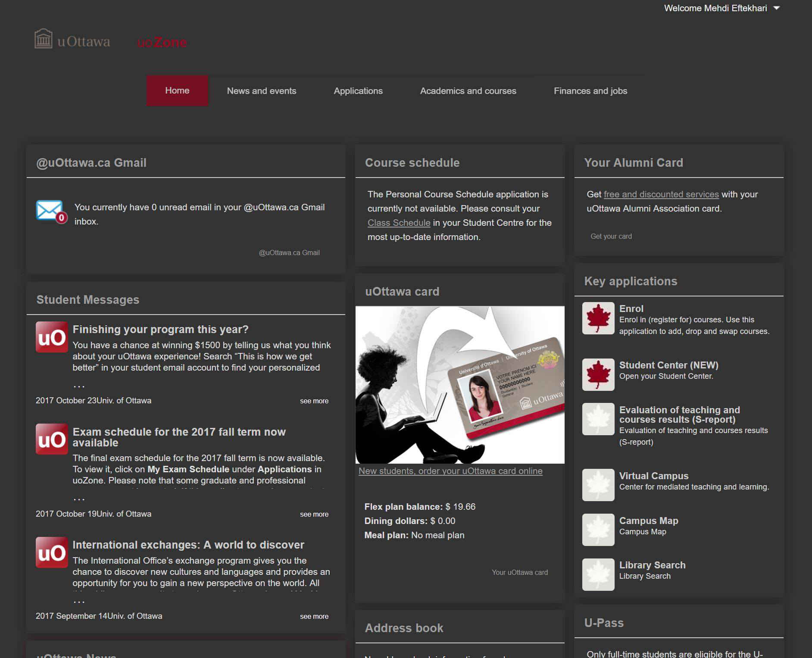Click the Student Messages panel heading
This screenshot has height=658, width=812.
click(88, 300)
